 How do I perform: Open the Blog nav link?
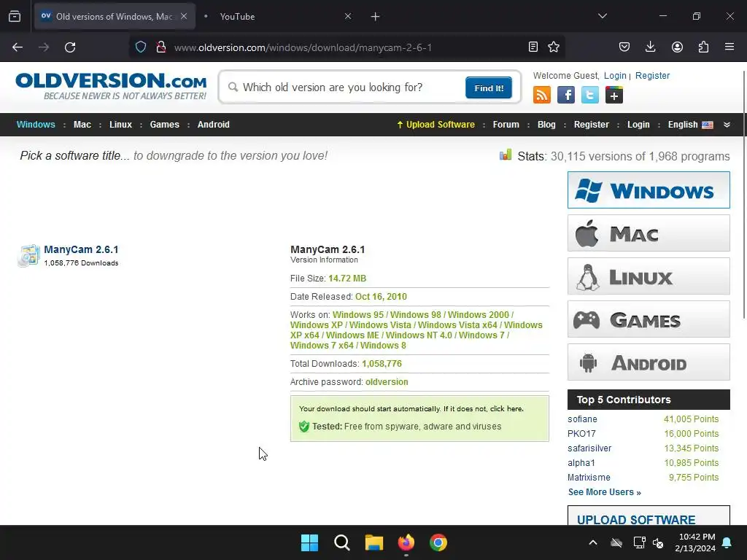[x=546, y=124]
